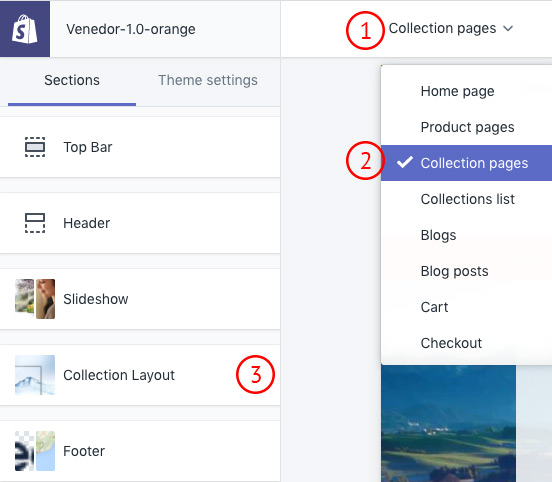Select Checkout from the page menu
Viewport: 552px width, 482px height.
click(x=466, y=343)
